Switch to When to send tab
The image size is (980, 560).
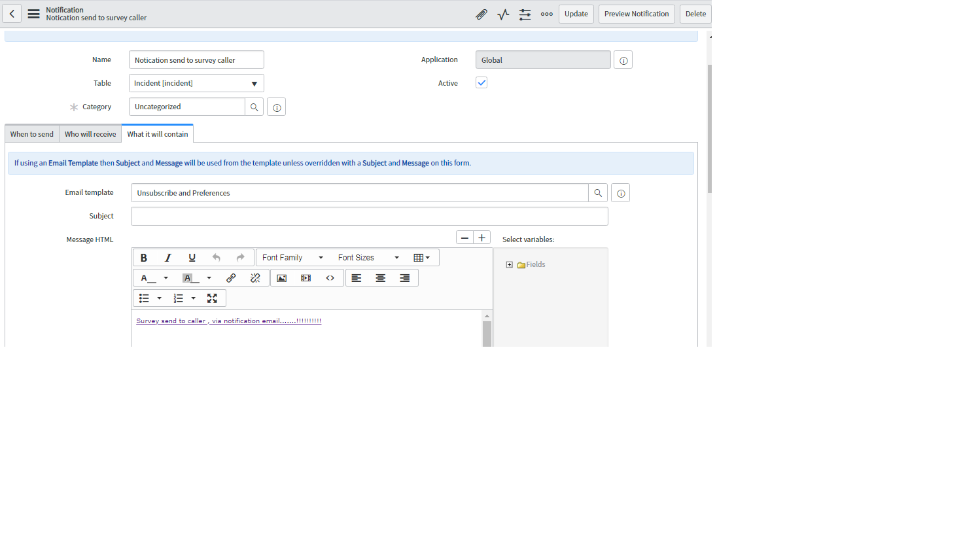point(32,134)
